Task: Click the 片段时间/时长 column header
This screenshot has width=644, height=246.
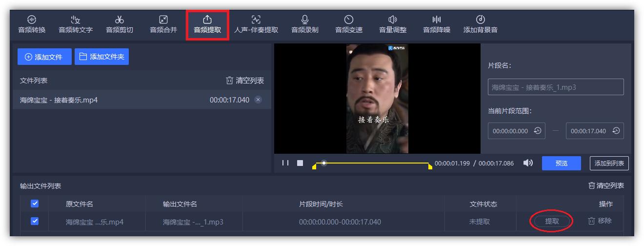Action: tap(321, 204)
